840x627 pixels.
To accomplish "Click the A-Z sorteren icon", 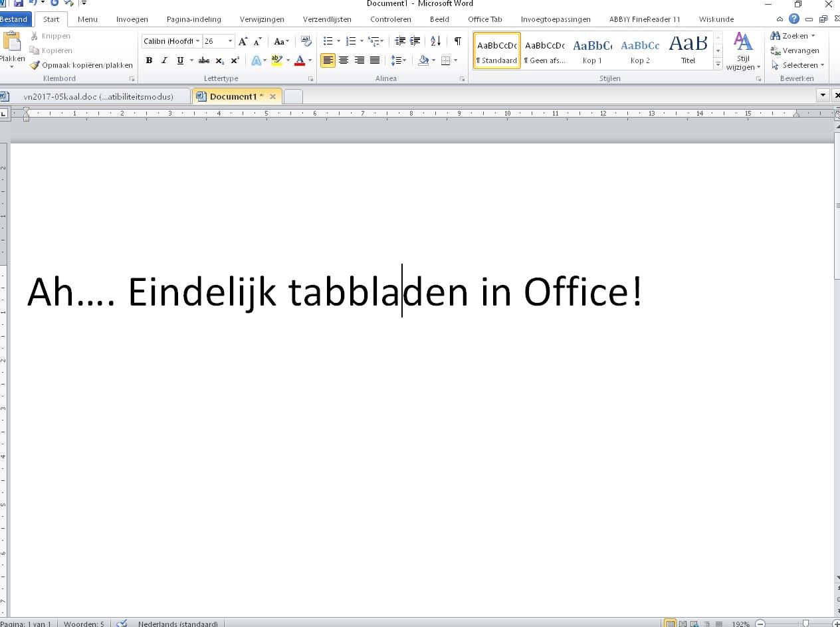I will [435, 41].
